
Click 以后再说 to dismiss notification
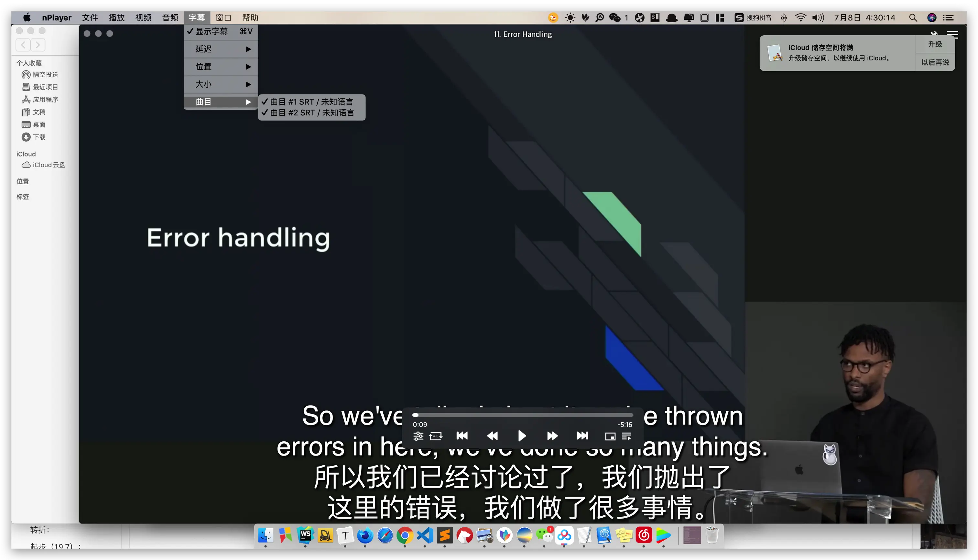(935, 62)
